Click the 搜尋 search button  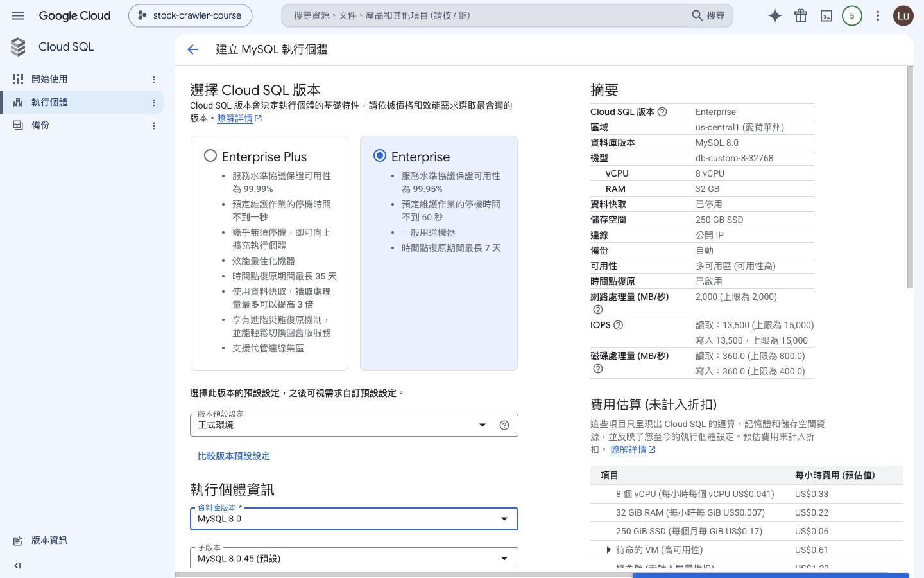(x=708, y=15)
